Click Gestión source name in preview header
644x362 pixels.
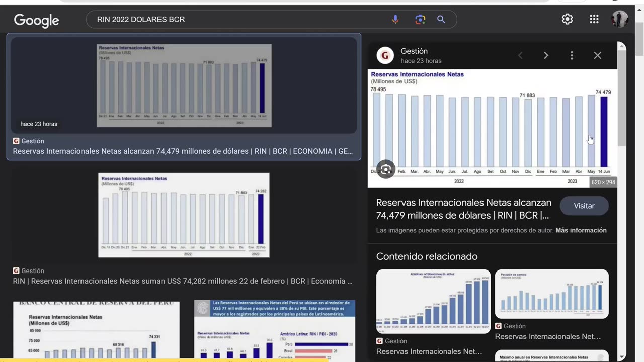pyautogui.click(x=414, y=51)
